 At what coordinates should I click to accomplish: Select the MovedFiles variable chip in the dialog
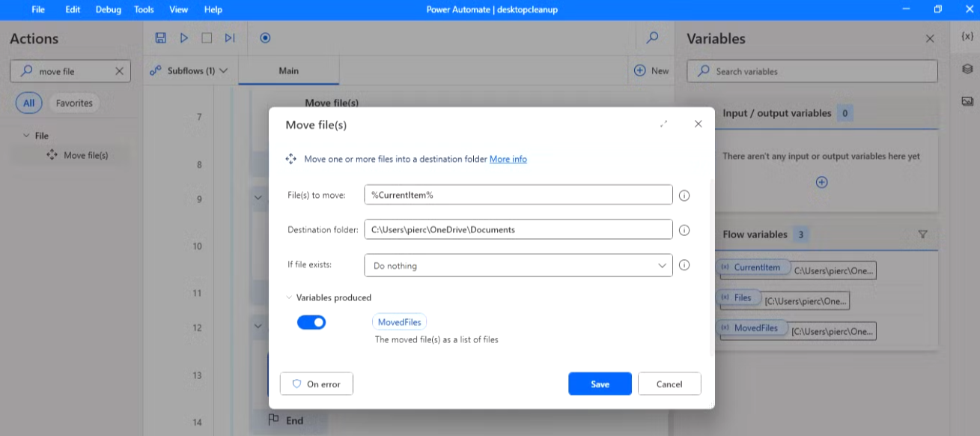pos(400,322)
